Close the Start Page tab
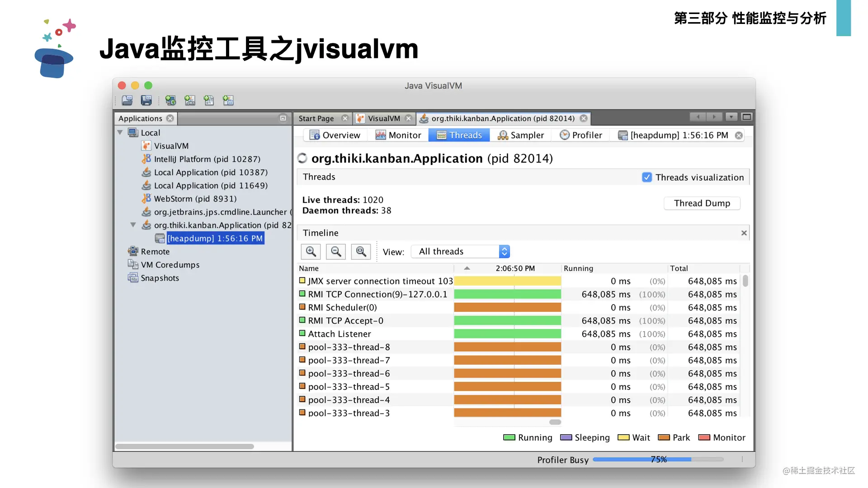The height and width of the screenshot is (488, 868). pos(345,118)
